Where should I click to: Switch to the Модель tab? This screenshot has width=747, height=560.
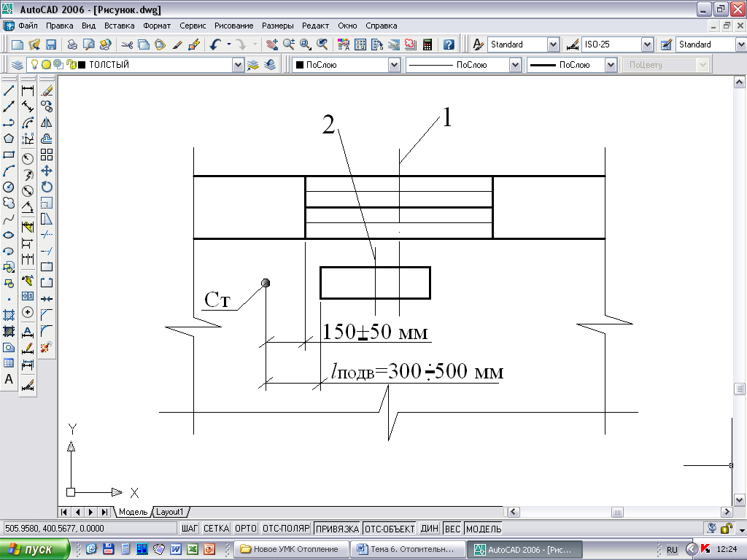[x=133, y=512]
